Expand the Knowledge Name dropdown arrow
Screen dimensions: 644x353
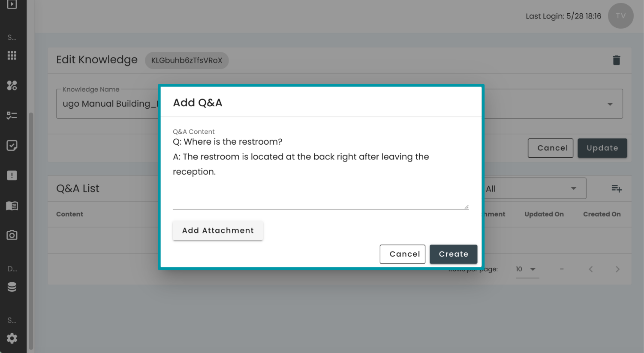[x=610, y=104]
